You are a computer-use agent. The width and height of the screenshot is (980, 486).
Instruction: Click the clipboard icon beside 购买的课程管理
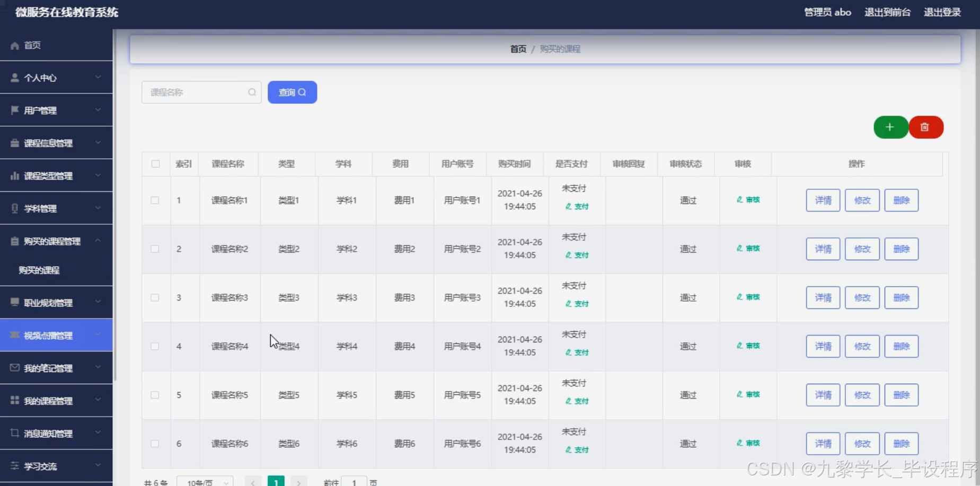[x=15, y=241]
